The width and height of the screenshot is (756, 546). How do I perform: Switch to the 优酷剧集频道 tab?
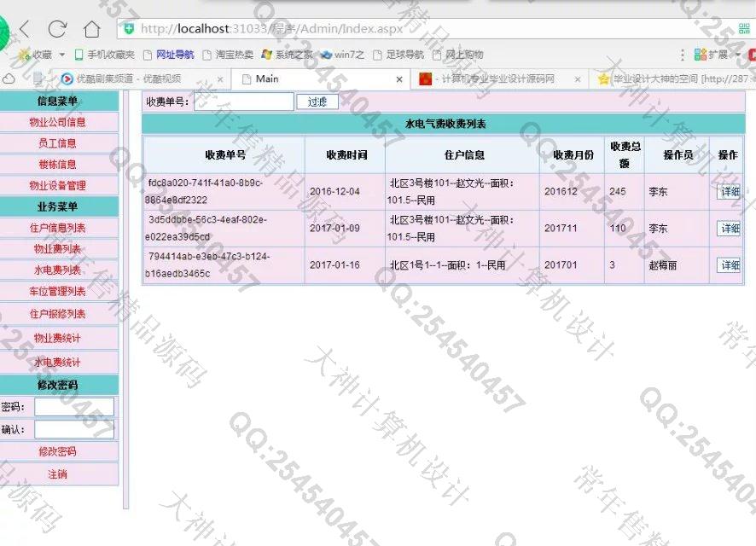click(129, 79)
